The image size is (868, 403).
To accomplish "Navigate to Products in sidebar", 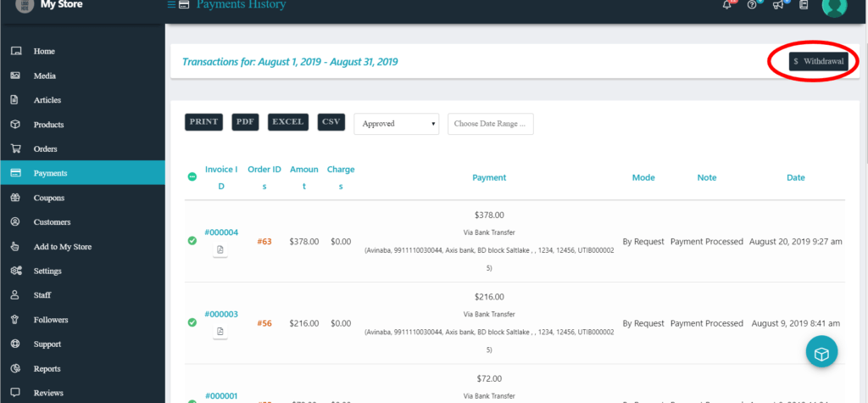I will click(x=48, y=125).
